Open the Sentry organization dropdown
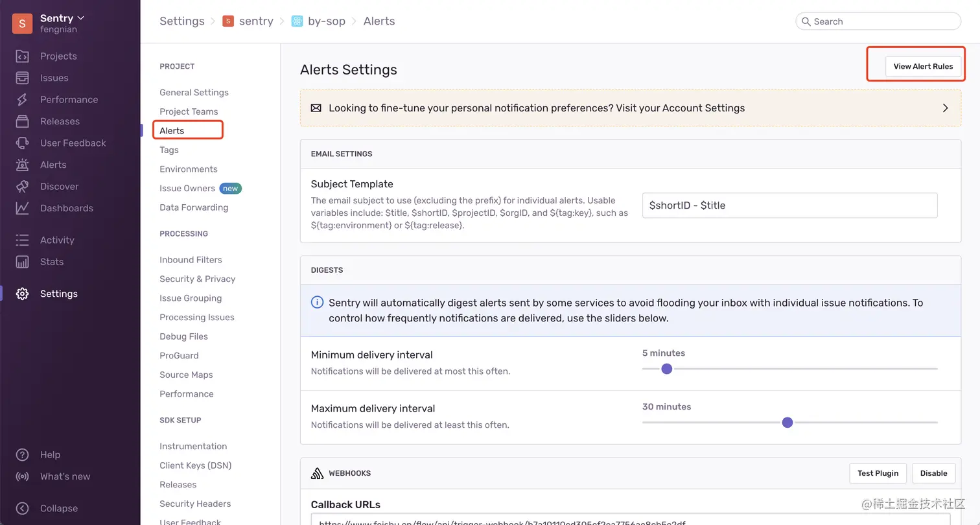 click(62, 18)
